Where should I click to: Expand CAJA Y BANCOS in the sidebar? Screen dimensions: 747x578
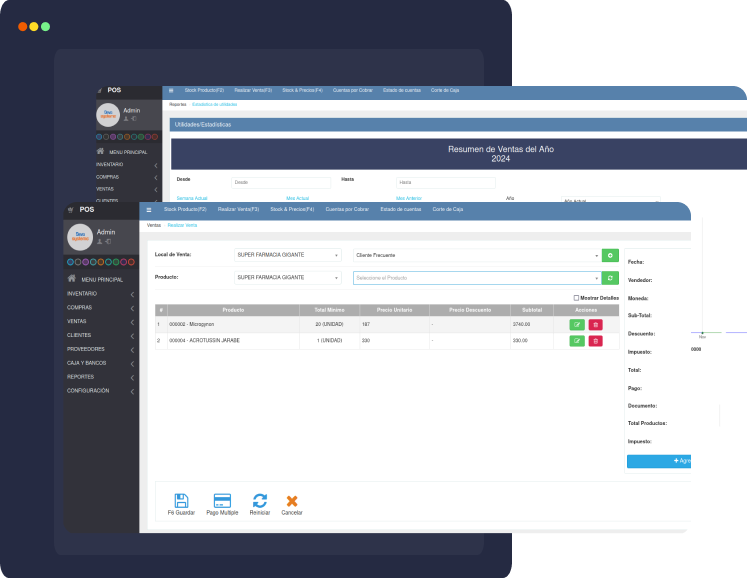tap(101, 363)
